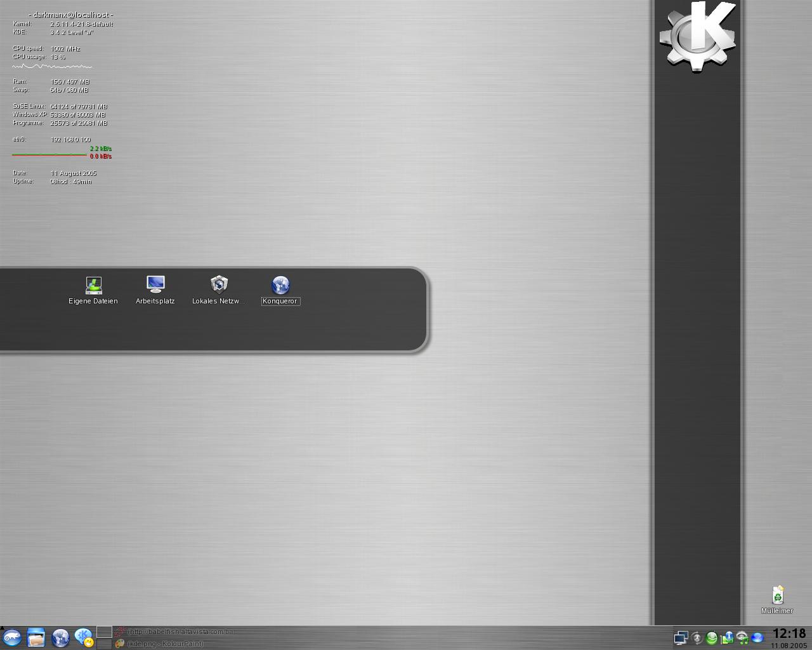Click the '11 August 2005' date text

coord(74,173)
